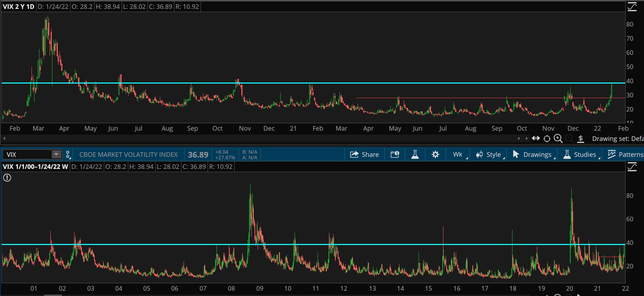Click the Style candlestick icon
Viewport: 644px width, 296px height.
[479, 154]
